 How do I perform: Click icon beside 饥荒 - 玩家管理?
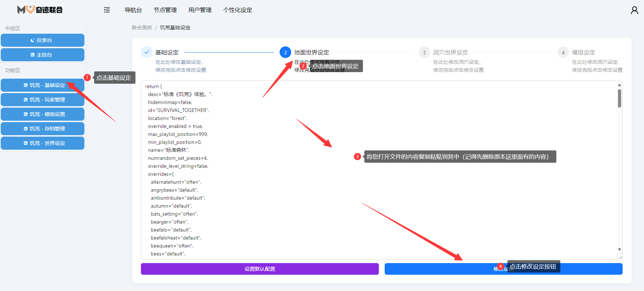click(26, 100)
